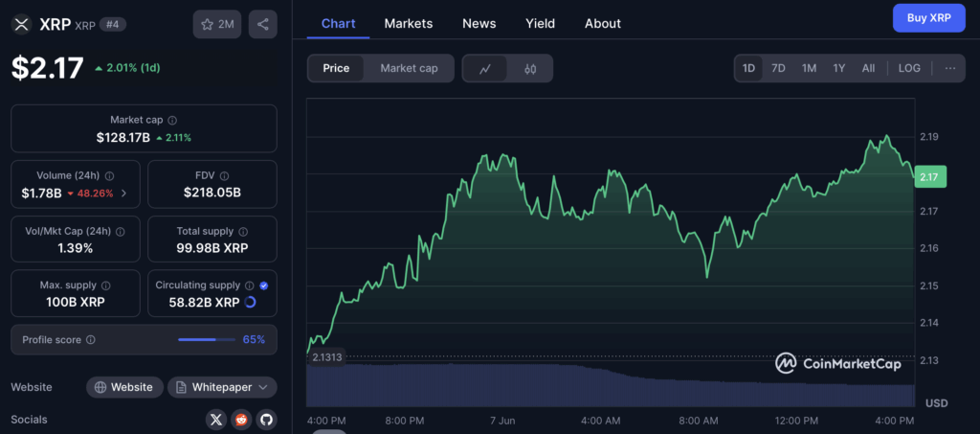Show info icon for Volume (24h)
This screenshot has width=980, height=434.
109,175
